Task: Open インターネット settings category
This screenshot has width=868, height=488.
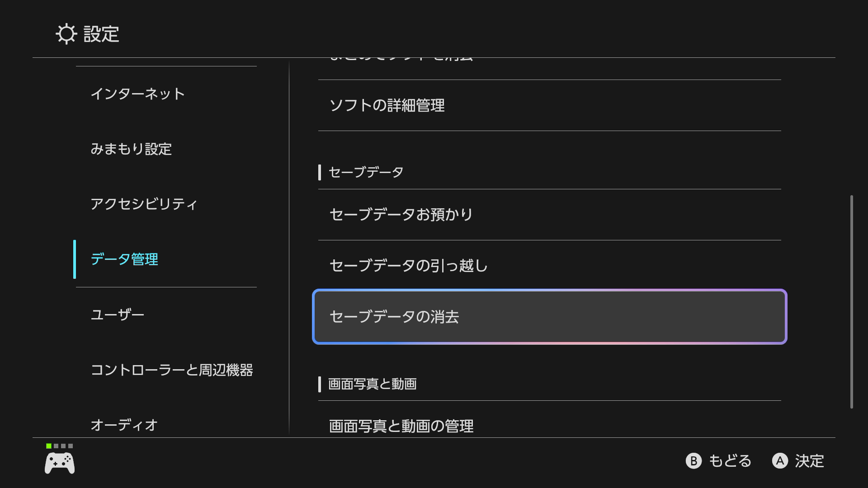Action: 138,94
